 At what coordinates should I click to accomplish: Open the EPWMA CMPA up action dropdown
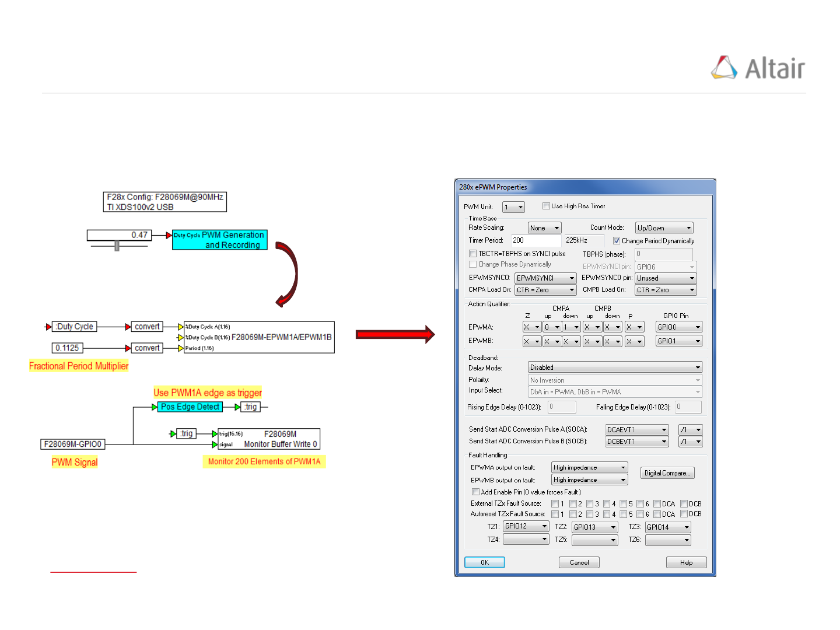point(552,327)
